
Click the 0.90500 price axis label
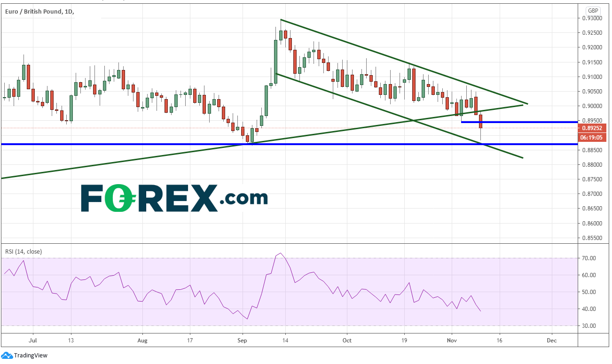pyautogui.click(x=591, y=92)
